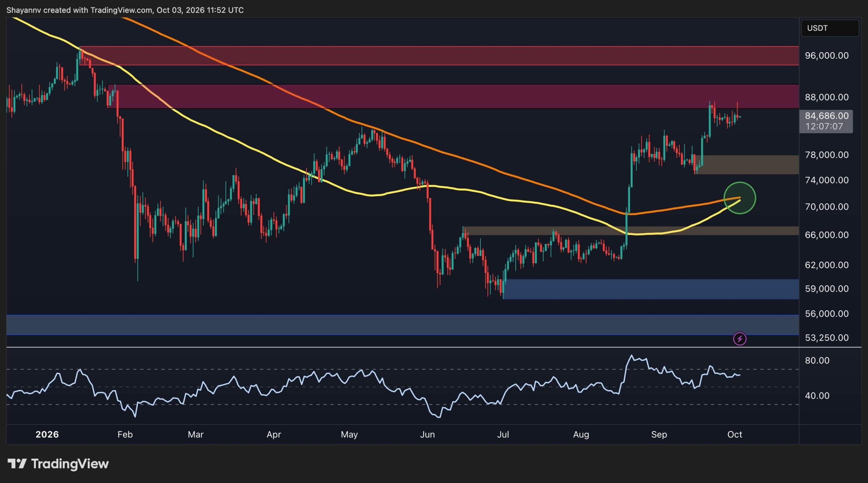Click the purple lightning bolt event icon

click(739, 338)
